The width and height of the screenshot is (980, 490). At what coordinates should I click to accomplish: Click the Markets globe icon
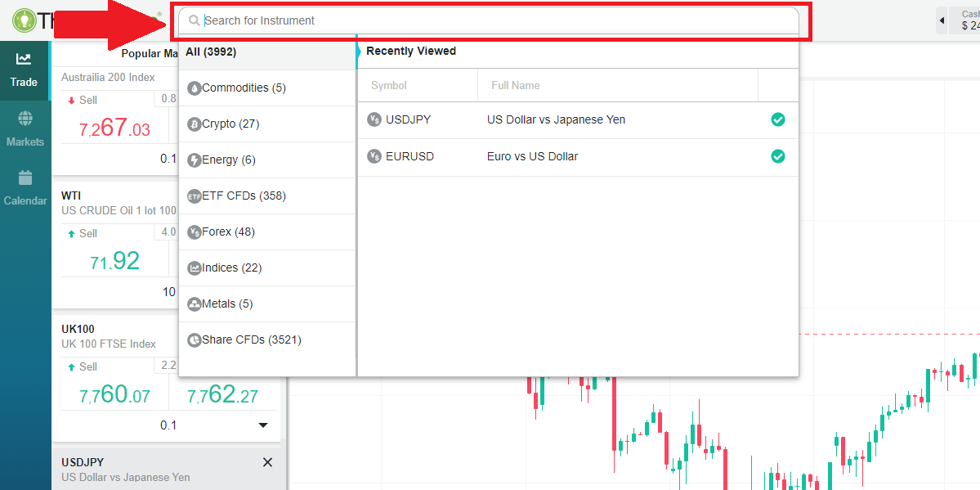[25, 119]
